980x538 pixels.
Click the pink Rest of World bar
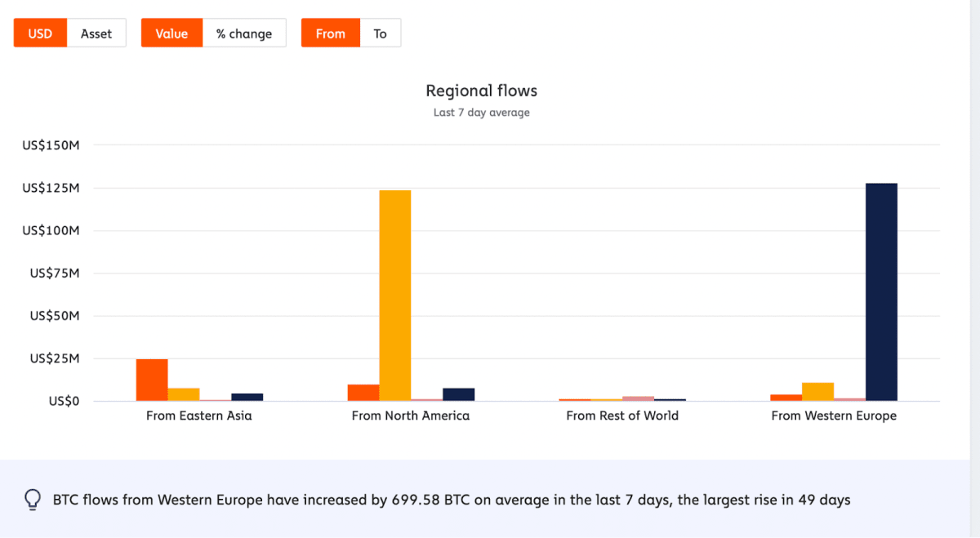point(638,398)
